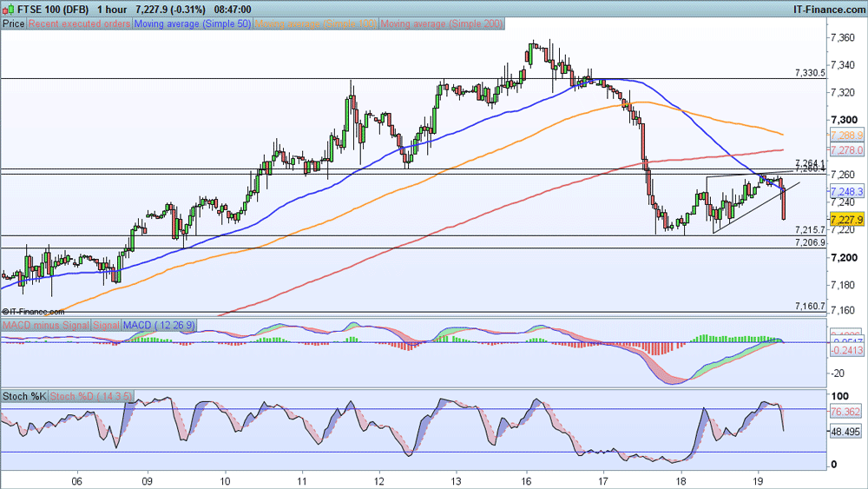Click the 7,360 price axis label
Viewport: 868px width, 489px height.
click(x=844, y=37)
